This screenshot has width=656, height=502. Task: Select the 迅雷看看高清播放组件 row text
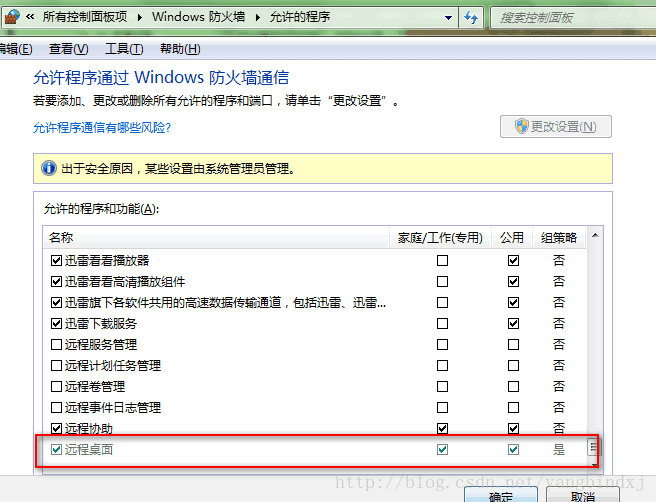point(125,282)
